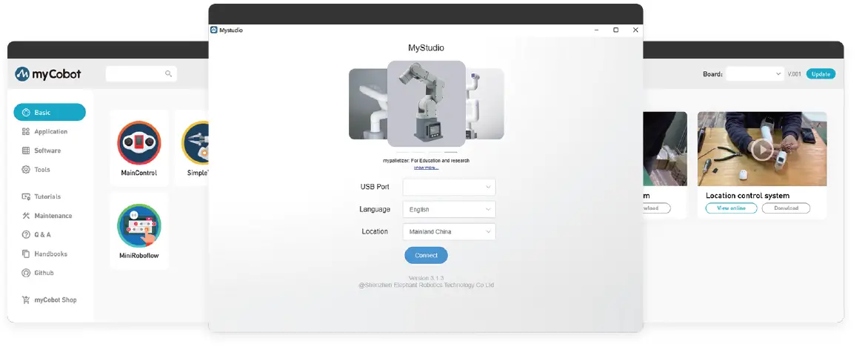Click the Handbooks copy icon
The image size is (868, 350).
(25, 254)
